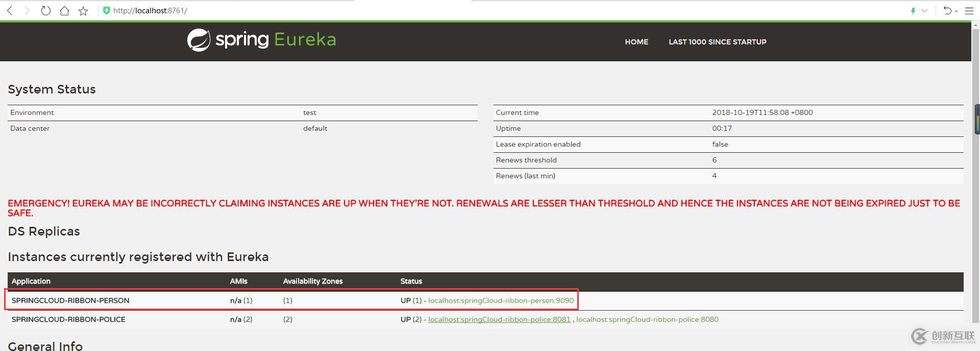This screenshot has height=351, width=980.
Task: Go forward with the browser forward arrow
Action: [27, 10]
